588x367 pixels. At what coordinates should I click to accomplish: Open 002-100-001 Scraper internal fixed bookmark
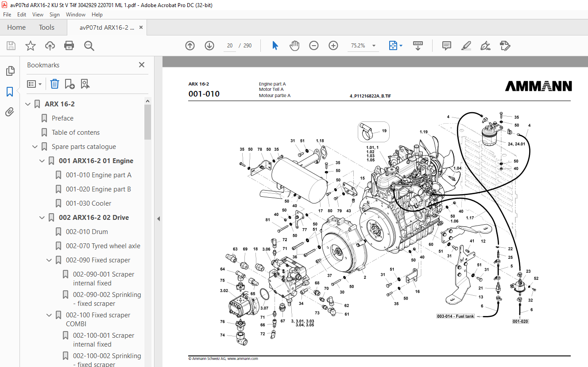104,340
